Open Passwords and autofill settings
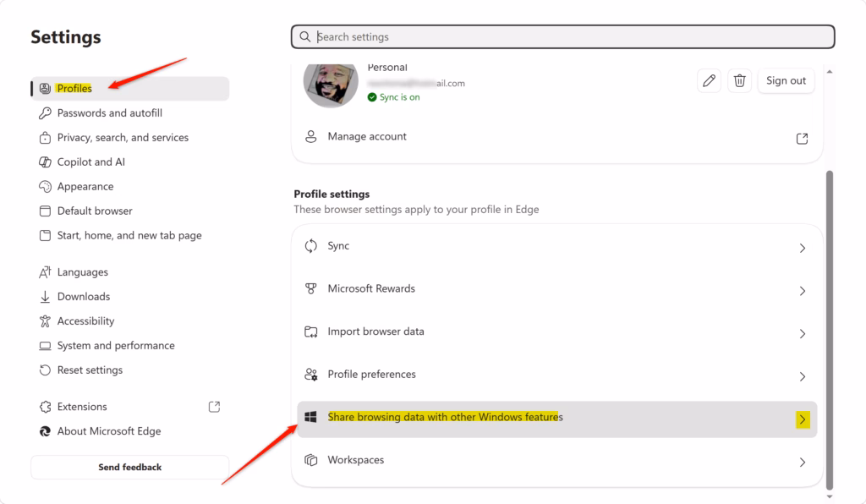866x504 pixels. pos(129,113)
